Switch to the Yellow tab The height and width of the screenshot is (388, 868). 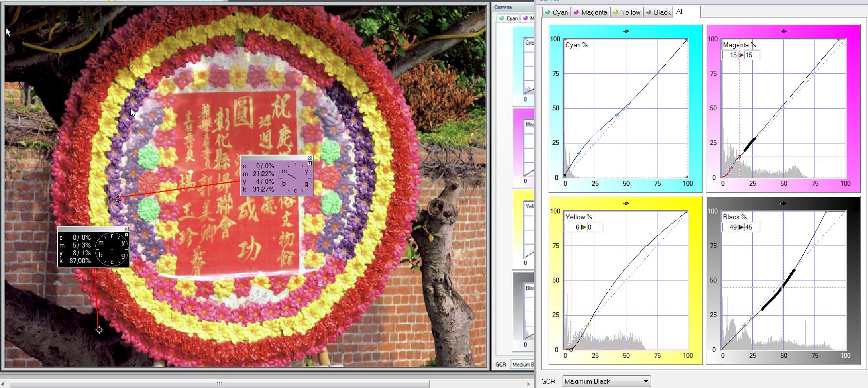pos(627,12)
